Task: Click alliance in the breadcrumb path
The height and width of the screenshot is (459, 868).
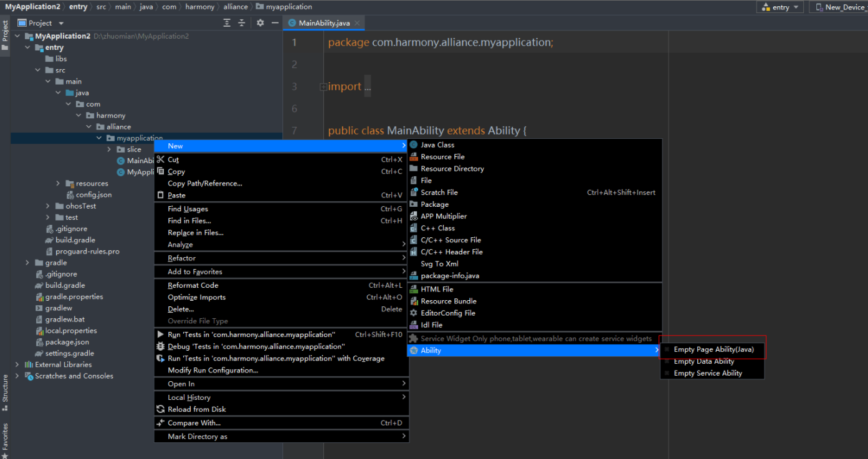Action: [236, 7]
